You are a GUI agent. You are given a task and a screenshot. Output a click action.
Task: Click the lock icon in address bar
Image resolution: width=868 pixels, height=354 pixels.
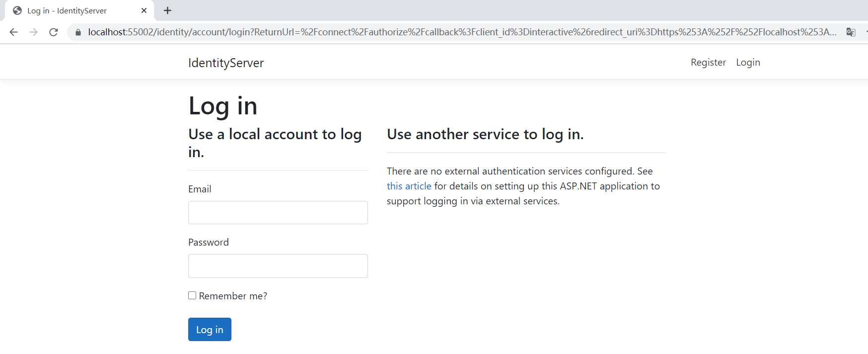click(x=78, y=32)
